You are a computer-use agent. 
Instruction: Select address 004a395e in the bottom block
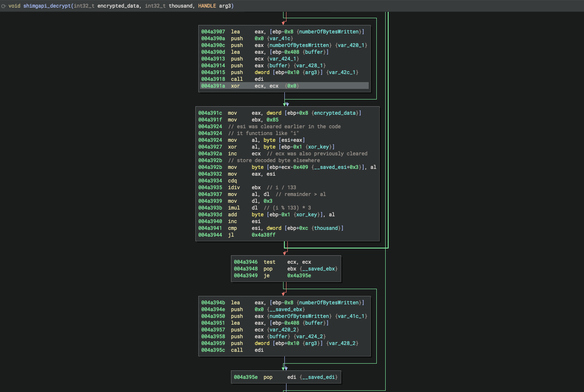tap(246, 377)
